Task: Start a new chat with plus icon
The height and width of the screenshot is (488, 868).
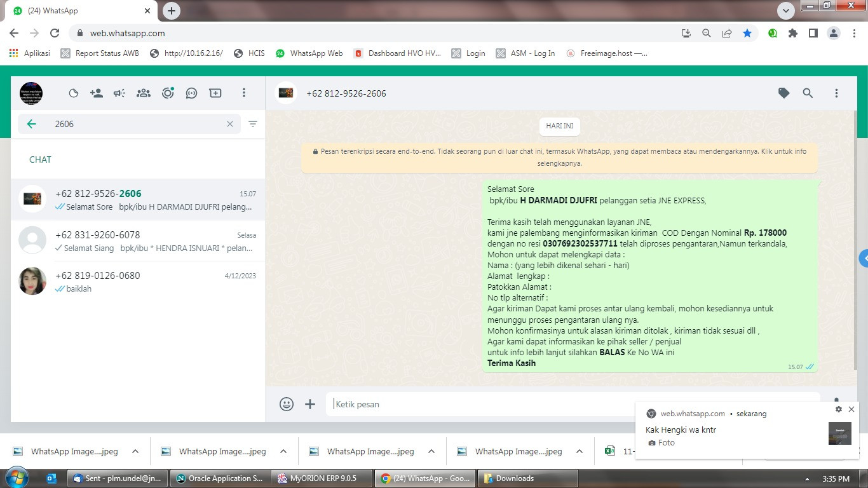Action: point(215,93)
